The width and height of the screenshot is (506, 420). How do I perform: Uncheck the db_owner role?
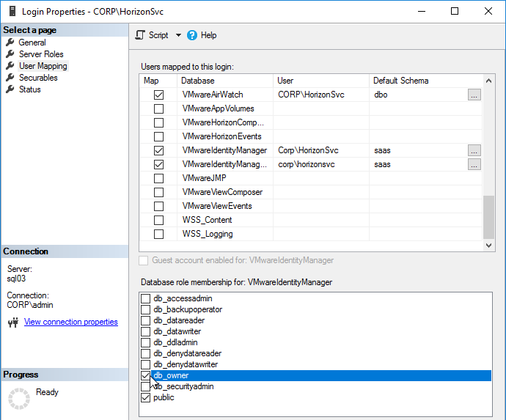pyautogui.click(x=145, y=375)
